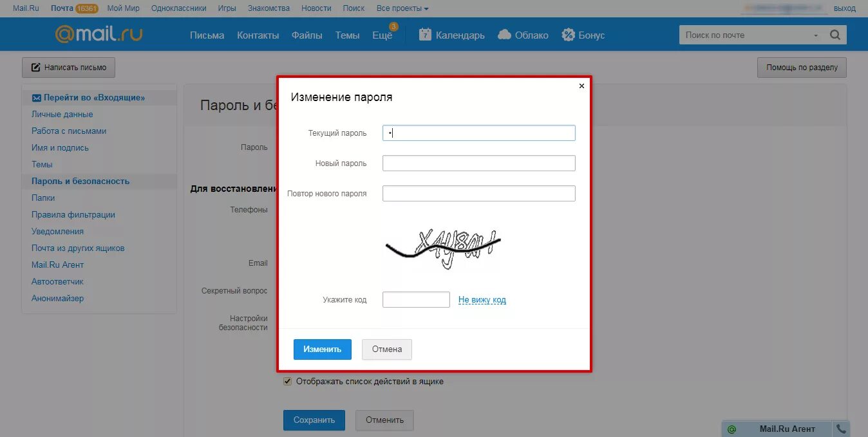Uncheck Отображать список действий в ящике

[287, 381]
